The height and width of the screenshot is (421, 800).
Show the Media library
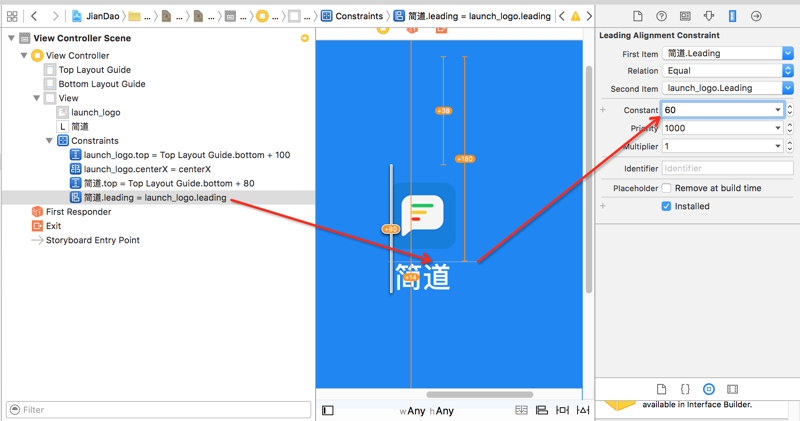click(x=732, y=389)
